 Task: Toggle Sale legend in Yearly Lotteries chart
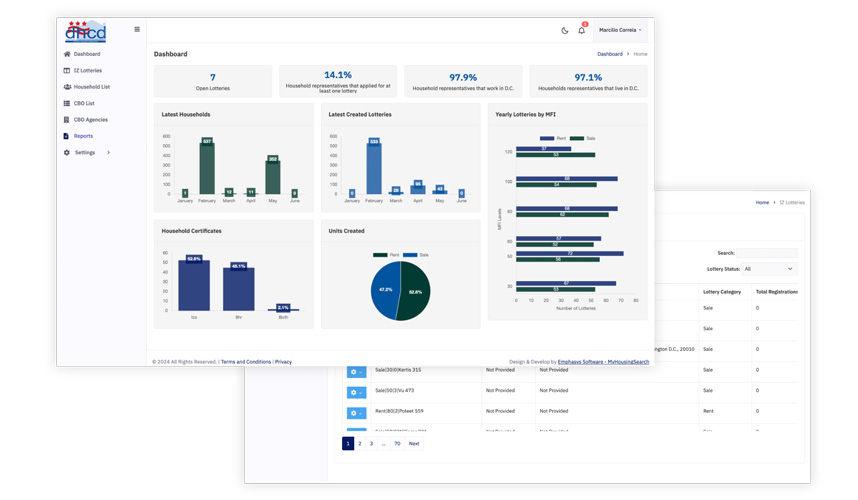click(x=582, y=139)
